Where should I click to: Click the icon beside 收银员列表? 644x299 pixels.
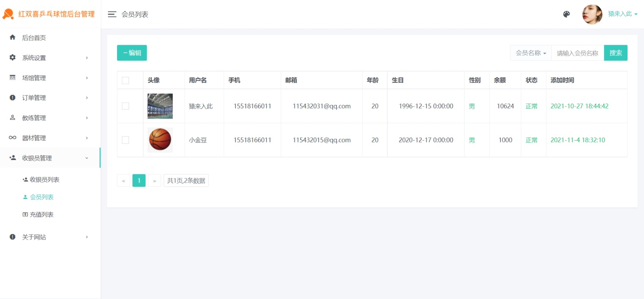tap(25, 179)
